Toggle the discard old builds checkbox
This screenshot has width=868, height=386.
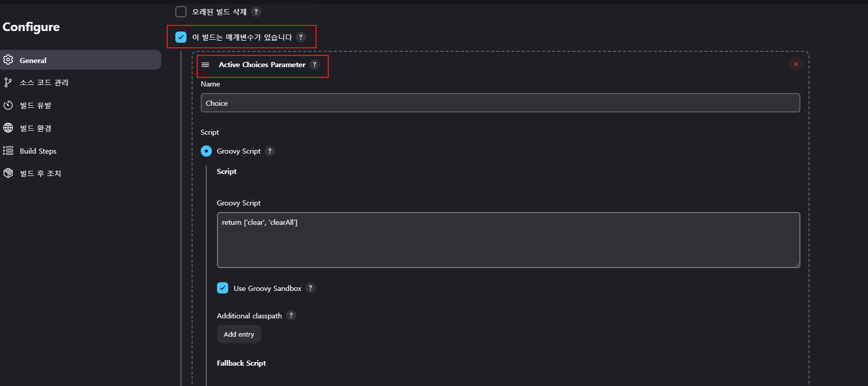click(x=181, y=12)
